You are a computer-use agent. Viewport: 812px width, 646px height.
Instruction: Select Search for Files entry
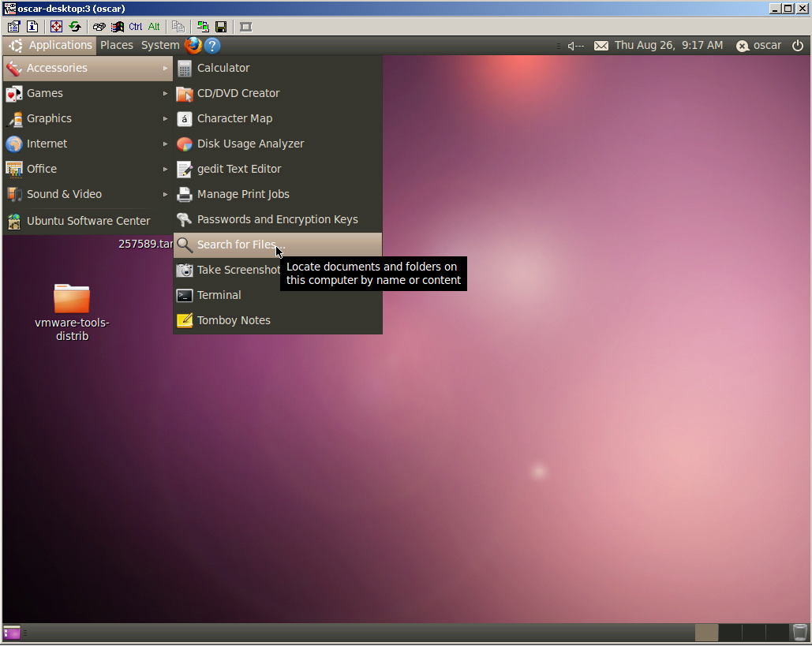(x=278, y=245)
